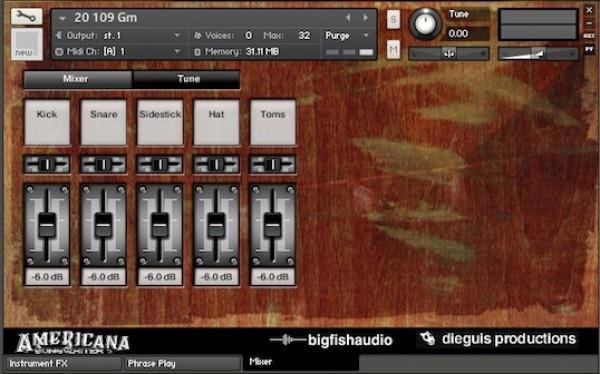600x374 pixels.
Task: Click the Sidestick pan slider
Action: 160,164
